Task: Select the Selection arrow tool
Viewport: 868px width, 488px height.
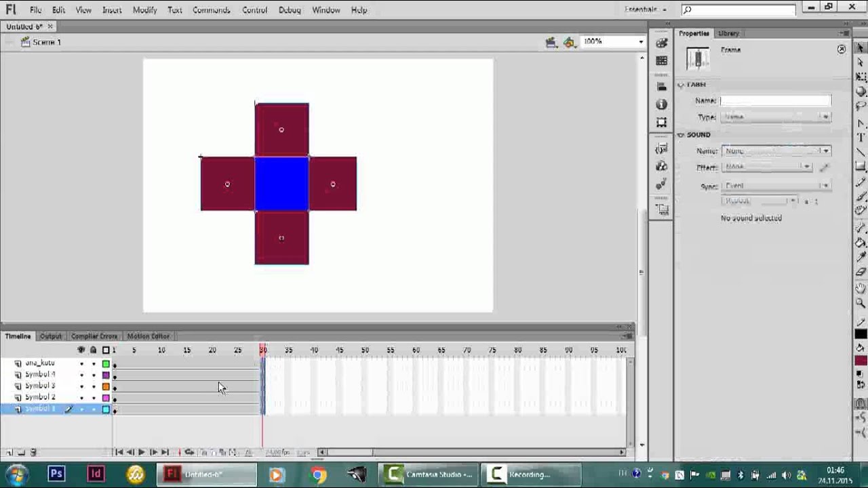Action: [861, 47]
